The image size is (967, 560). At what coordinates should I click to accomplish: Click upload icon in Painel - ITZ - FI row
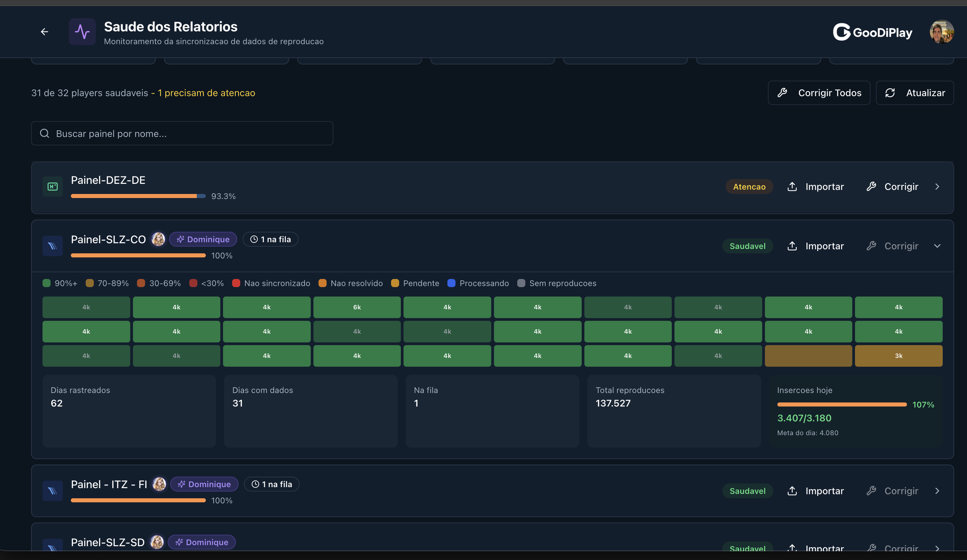[792, 491]
